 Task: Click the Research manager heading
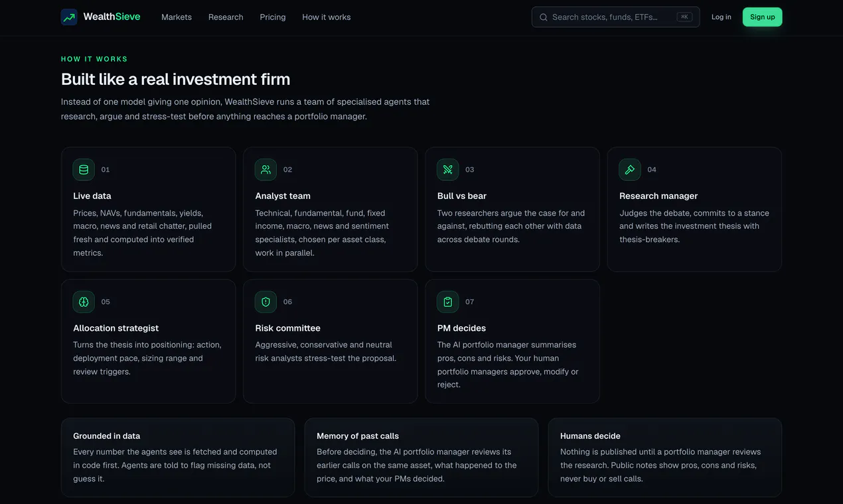(658, 196)
